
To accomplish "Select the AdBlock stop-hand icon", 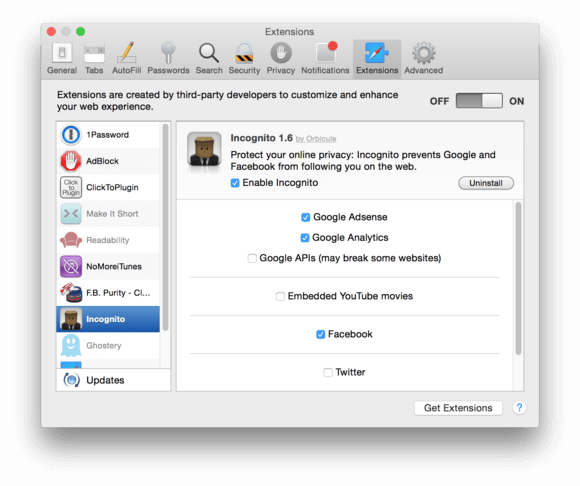I will coord(71,161).
